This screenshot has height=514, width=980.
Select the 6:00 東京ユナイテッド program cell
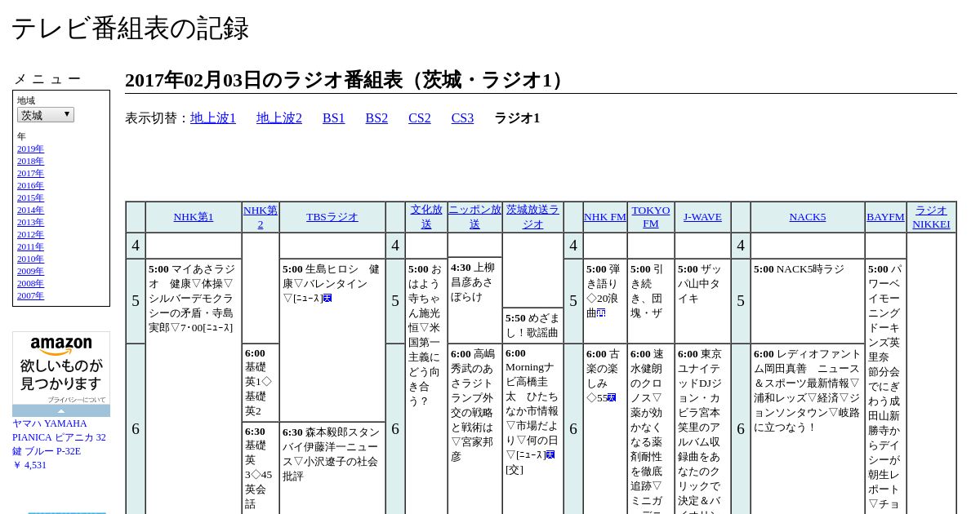click(x=702, y=429)
